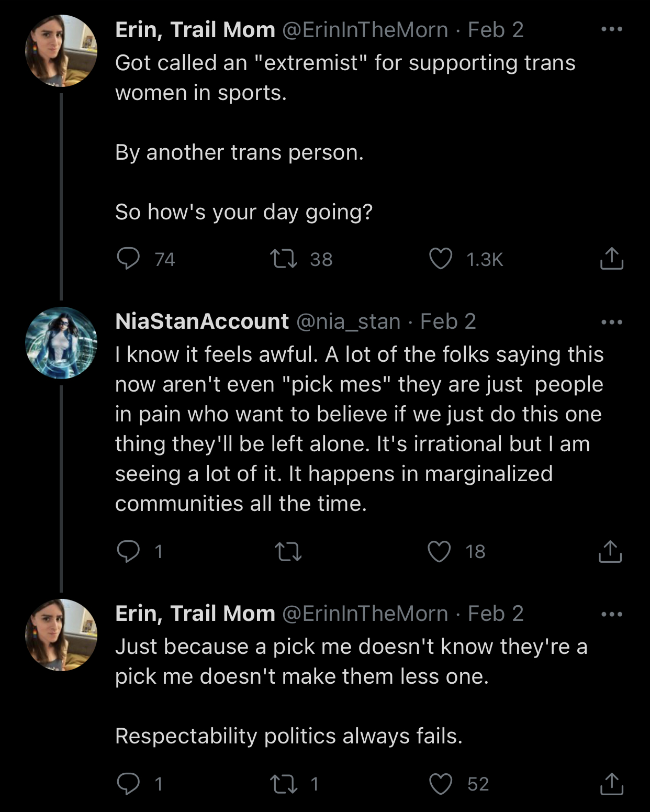The height and width of the screenshot is (812, 650).
Task: Reply to NiaStanAccount's tweet
Action: click(128, 551)
